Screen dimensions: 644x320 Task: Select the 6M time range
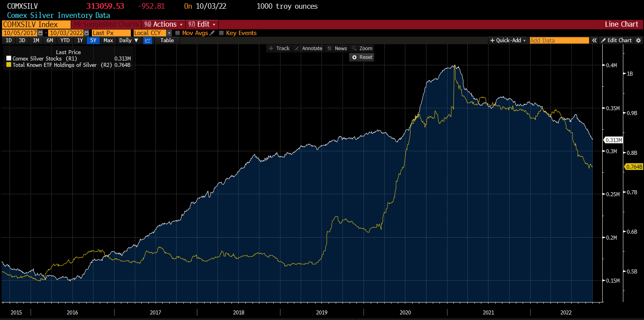[50, 40]
